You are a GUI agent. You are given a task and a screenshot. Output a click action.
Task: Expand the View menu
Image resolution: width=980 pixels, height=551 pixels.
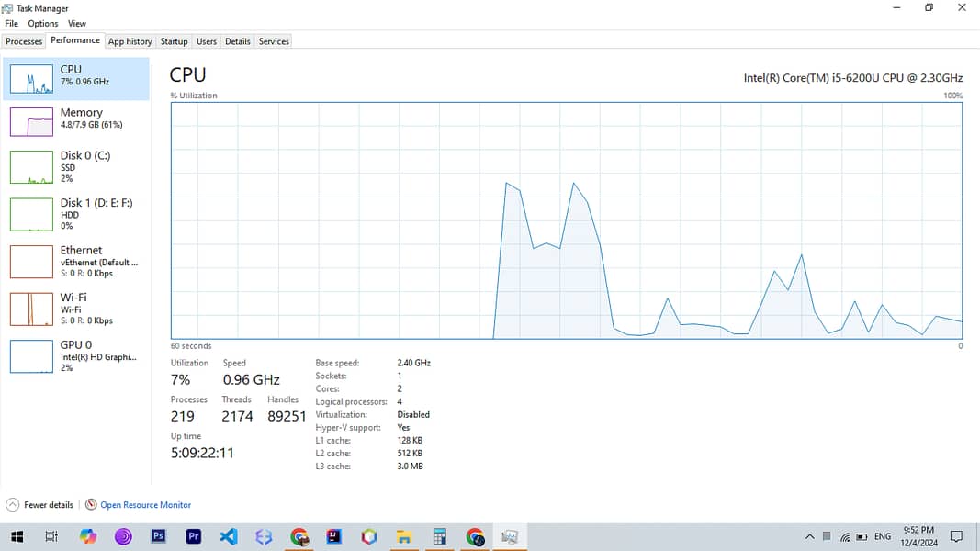tap(77, 24)
